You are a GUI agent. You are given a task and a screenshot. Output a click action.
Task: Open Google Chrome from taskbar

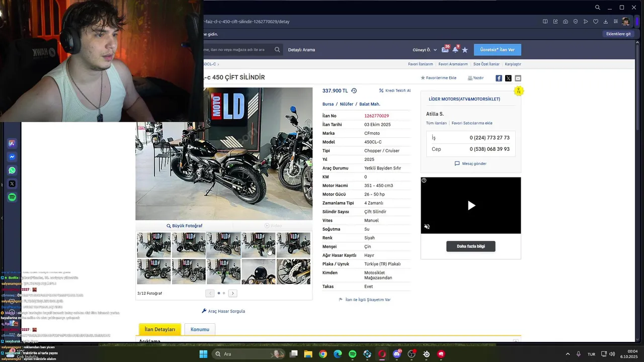click(x=323, y=354)
